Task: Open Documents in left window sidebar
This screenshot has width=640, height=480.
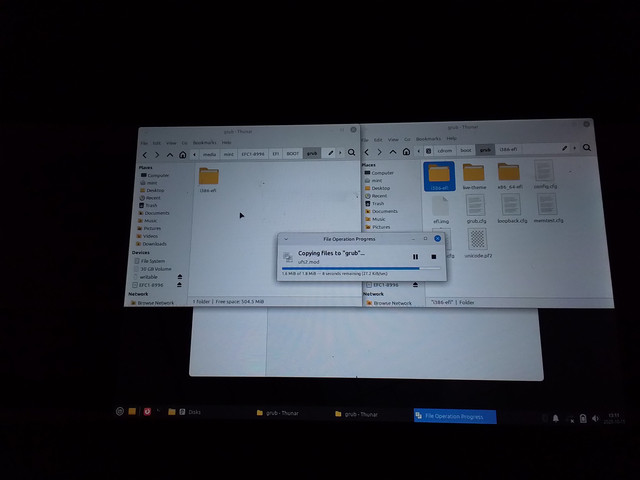Action: 156,213
